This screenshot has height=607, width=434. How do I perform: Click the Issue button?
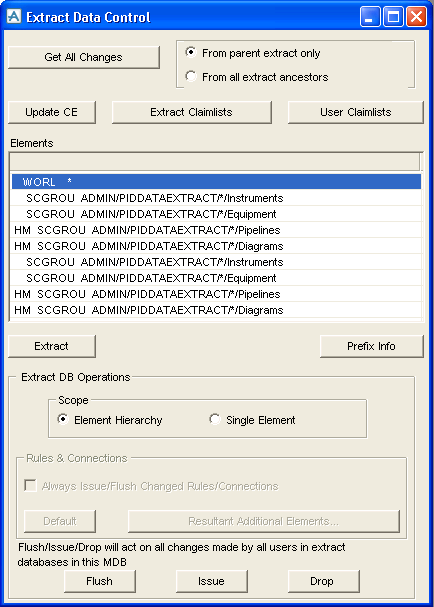pyautogui.click(x=211, y=581)
